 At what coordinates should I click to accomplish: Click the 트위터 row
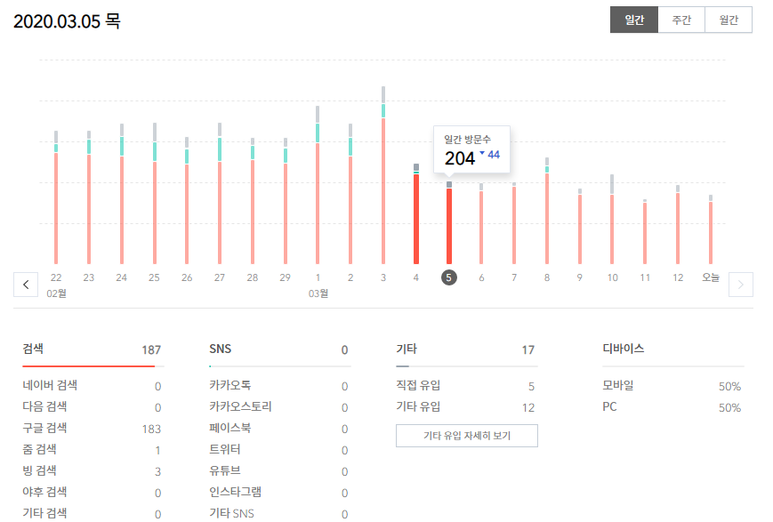click(279, 450)
